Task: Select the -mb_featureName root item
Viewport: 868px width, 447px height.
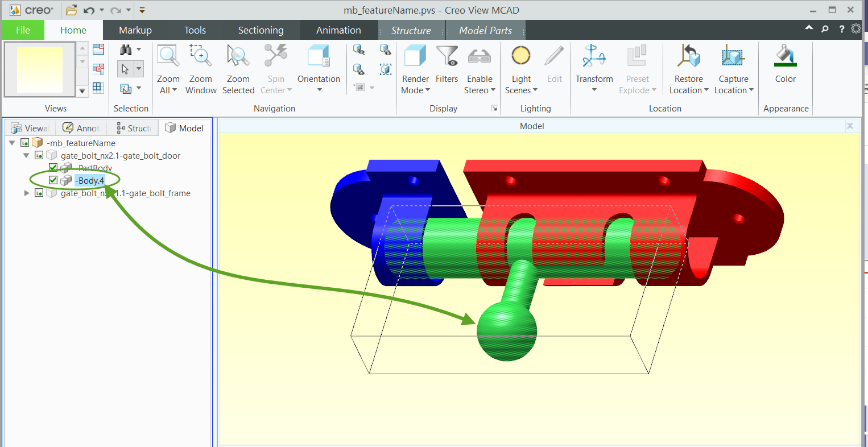Action: point(81,143)
